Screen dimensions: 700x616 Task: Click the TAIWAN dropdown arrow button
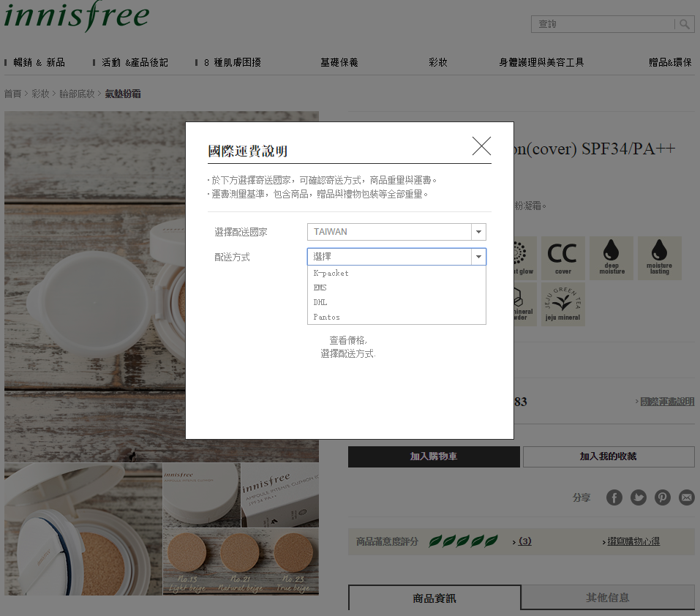pyautogui.click(x=478, y=232)
